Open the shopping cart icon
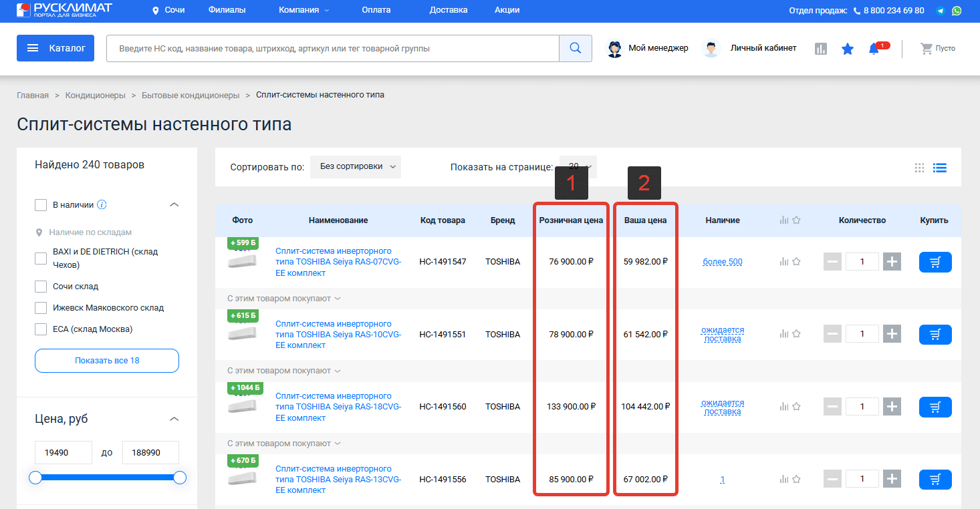The width and height of the screenshot is (980, 509). click(x=927, y=48)
